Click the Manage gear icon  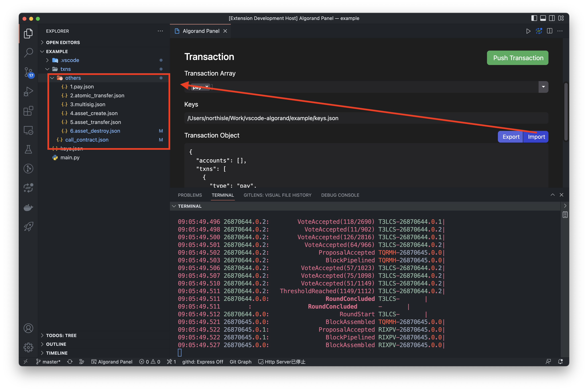coord(28,347)
